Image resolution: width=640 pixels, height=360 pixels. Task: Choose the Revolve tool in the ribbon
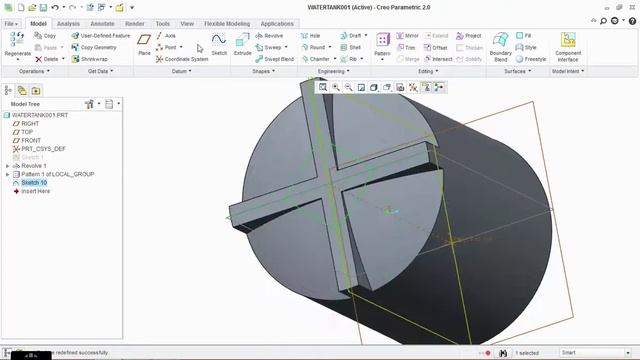[269, 36]
